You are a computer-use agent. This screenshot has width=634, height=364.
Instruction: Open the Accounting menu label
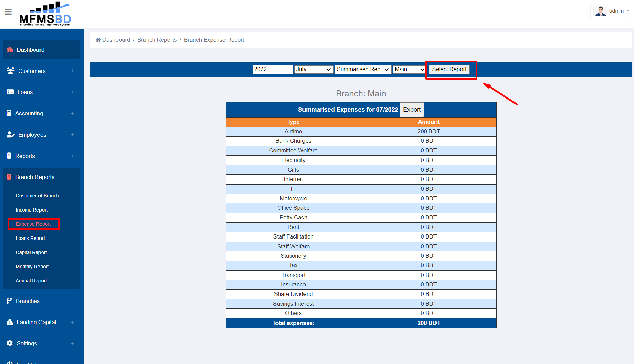pyautogui.click(x=29, y=113)
